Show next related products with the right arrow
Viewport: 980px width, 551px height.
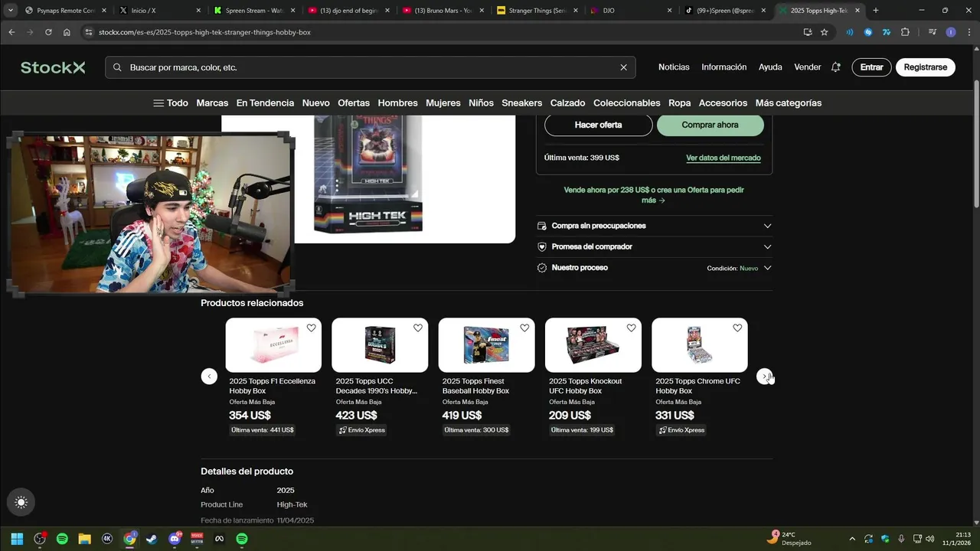point(764,376)
